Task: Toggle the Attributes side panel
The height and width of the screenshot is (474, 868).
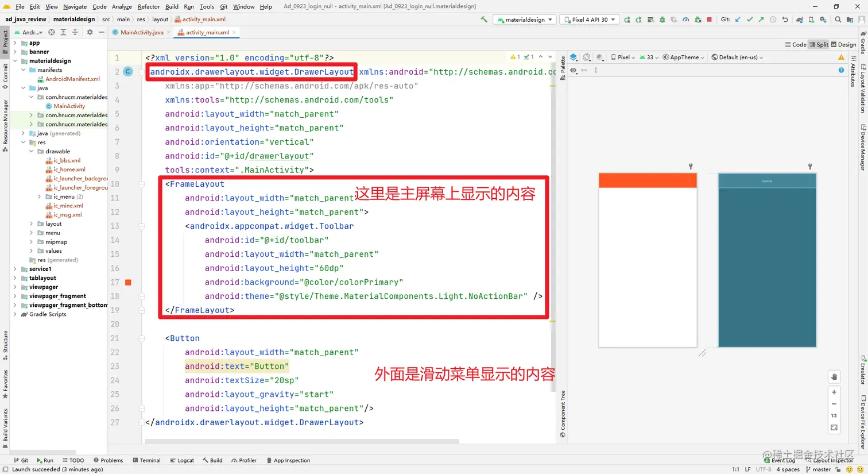Action: [x=853, y=72]
